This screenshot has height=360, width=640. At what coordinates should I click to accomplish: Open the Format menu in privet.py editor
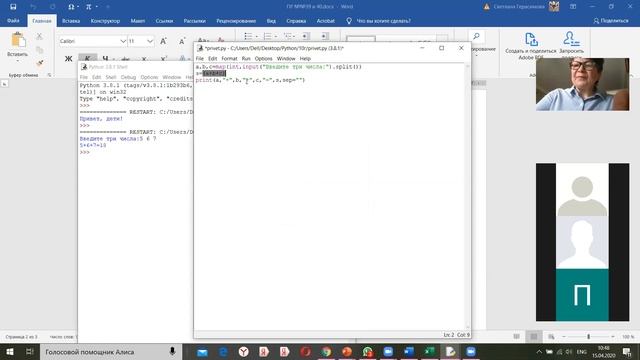tap(229, 59)
